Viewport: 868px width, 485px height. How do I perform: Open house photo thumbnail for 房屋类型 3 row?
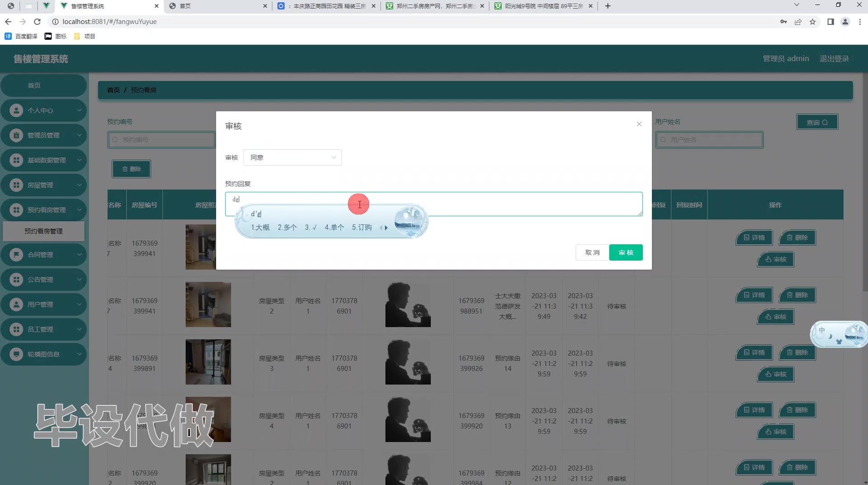point(208,362)
